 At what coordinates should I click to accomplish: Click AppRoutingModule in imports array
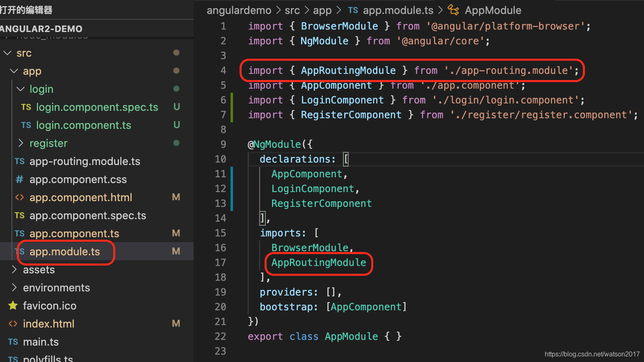(x=319, y=263)
